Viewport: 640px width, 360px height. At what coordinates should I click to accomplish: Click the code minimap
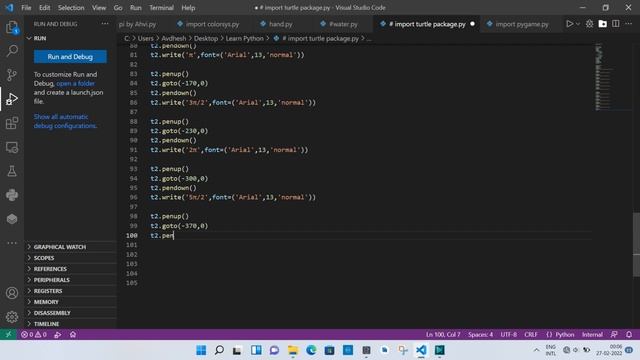pyautogui.click(x=612, y=77)
